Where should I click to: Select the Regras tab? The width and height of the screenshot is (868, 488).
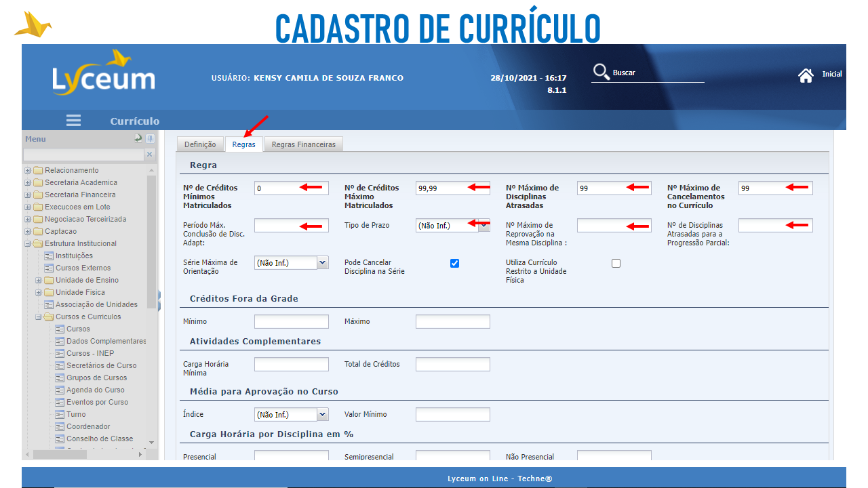click(243, 144)
